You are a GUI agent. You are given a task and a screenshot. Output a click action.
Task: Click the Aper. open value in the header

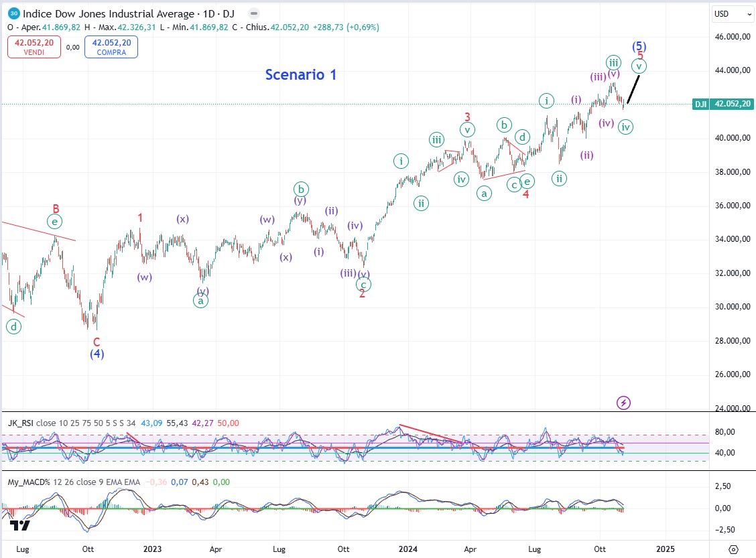tap(61, 27)
